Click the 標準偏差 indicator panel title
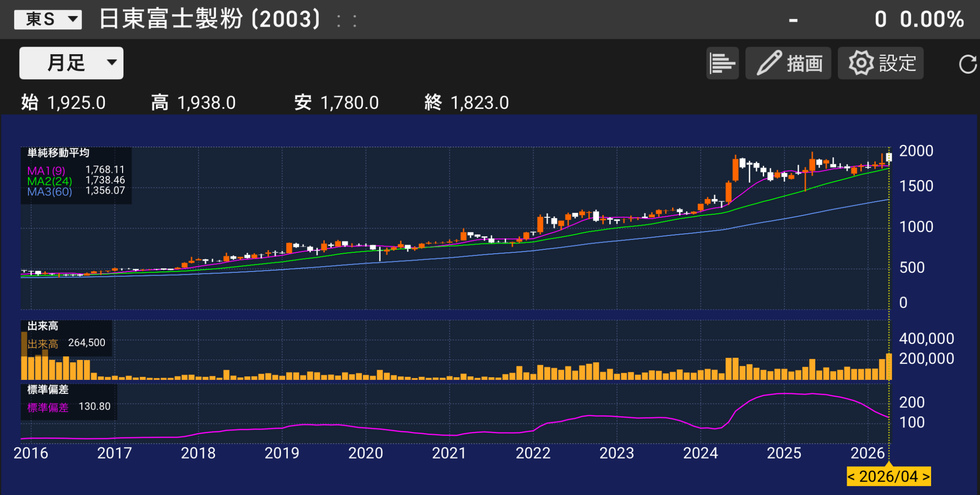This screenshot has height=495, width=980. click(48, 390)
